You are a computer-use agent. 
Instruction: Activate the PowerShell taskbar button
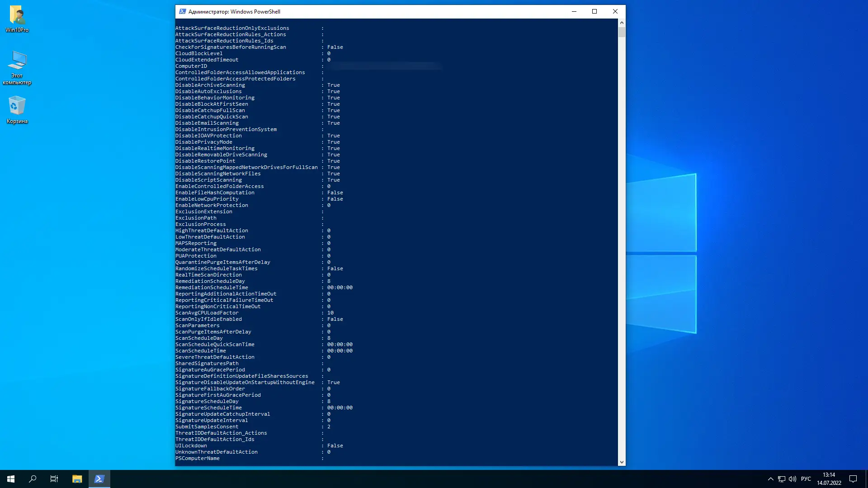(99, 479)
